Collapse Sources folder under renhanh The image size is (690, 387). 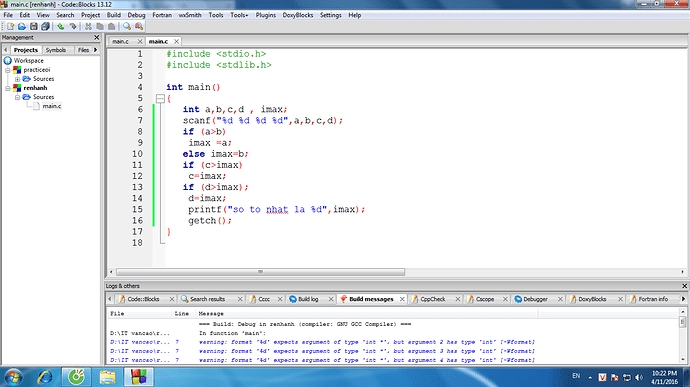[17, 97]
